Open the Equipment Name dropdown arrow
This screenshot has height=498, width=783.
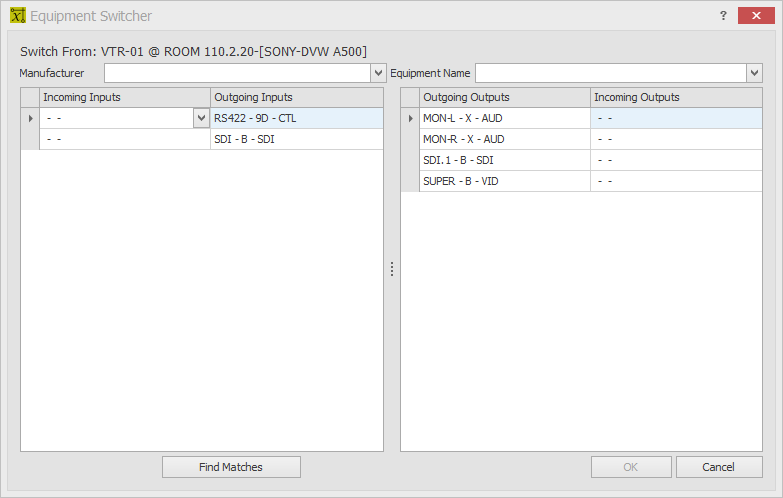pos(755,73)
